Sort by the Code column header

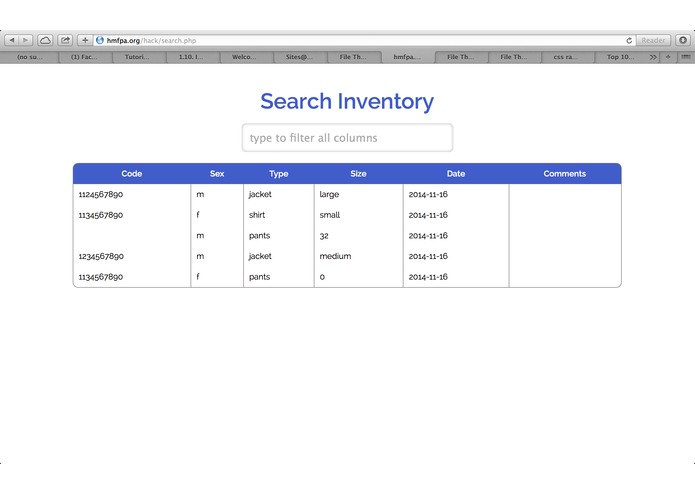pos(132,174)
